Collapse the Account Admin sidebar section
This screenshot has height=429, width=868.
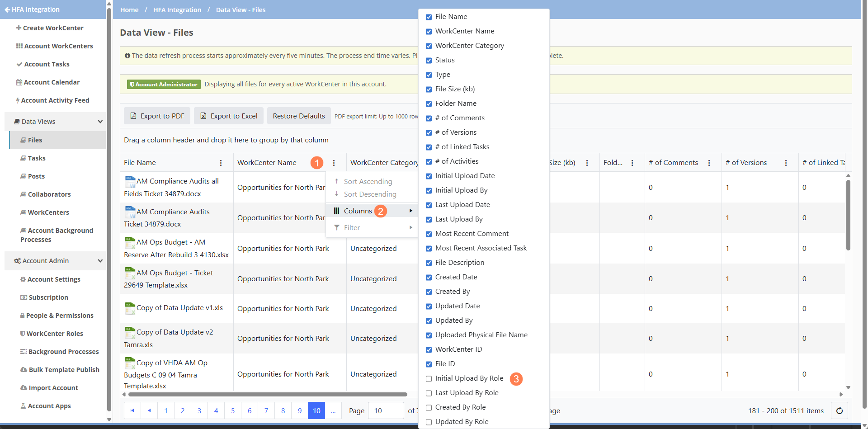(99, 261)
